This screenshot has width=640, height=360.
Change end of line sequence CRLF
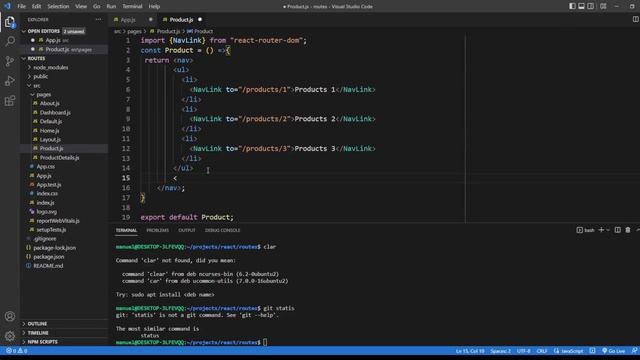[x=542, y=351]
